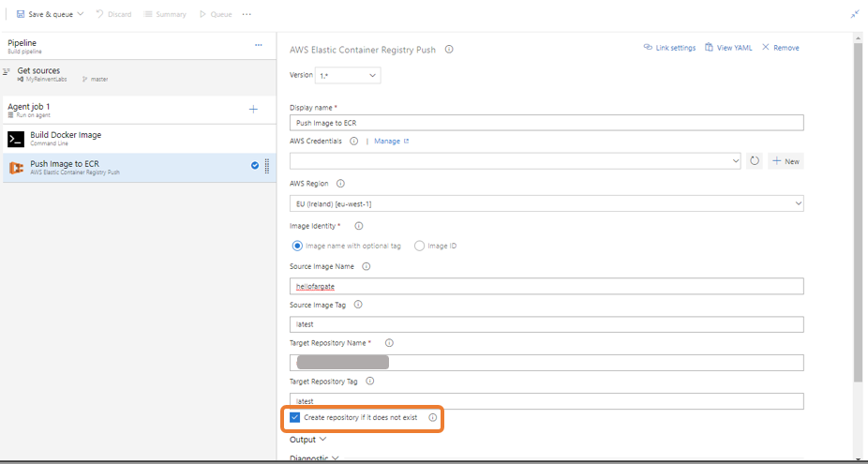Open the Version dropdown
Viewport: 868px width, 464px height.
(348, 75)
